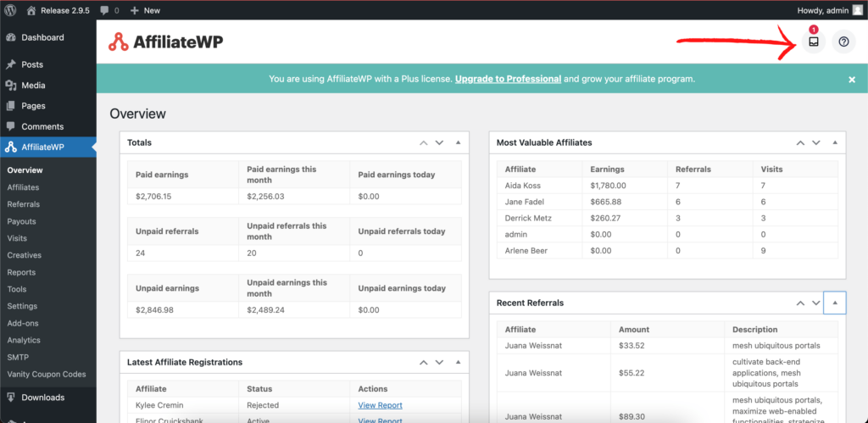Click $89.30 referral amount
The width and height of the screenshot is (868, 423).
[632, 416]
